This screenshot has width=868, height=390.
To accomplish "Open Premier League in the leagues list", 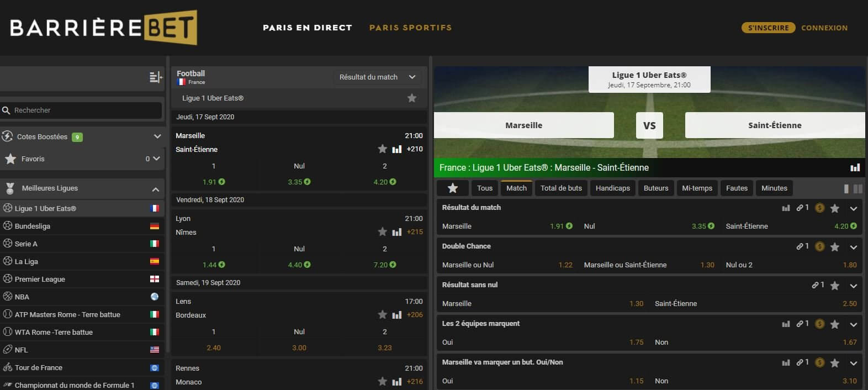I will tap(82, 279).
